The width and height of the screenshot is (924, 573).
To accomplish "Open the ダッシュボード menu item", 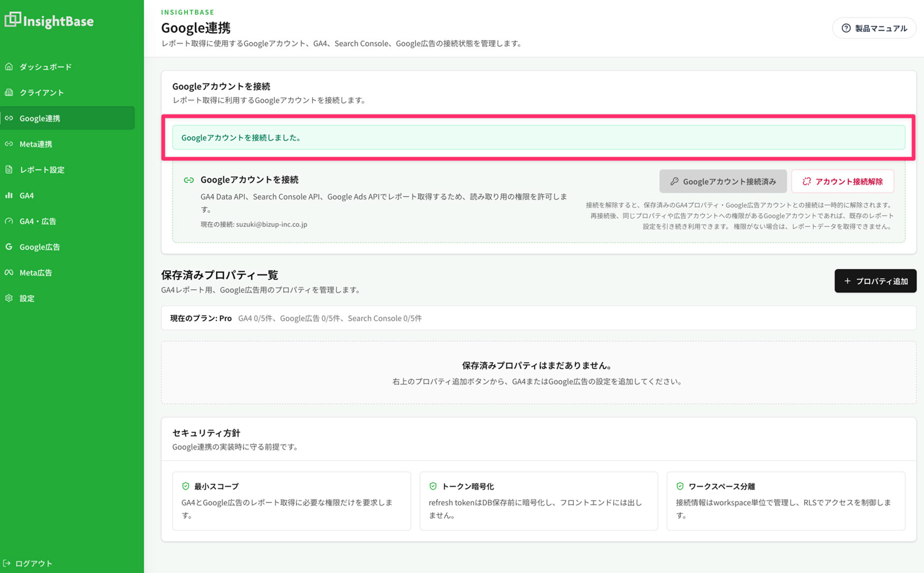I will click(x=68, y=66).
